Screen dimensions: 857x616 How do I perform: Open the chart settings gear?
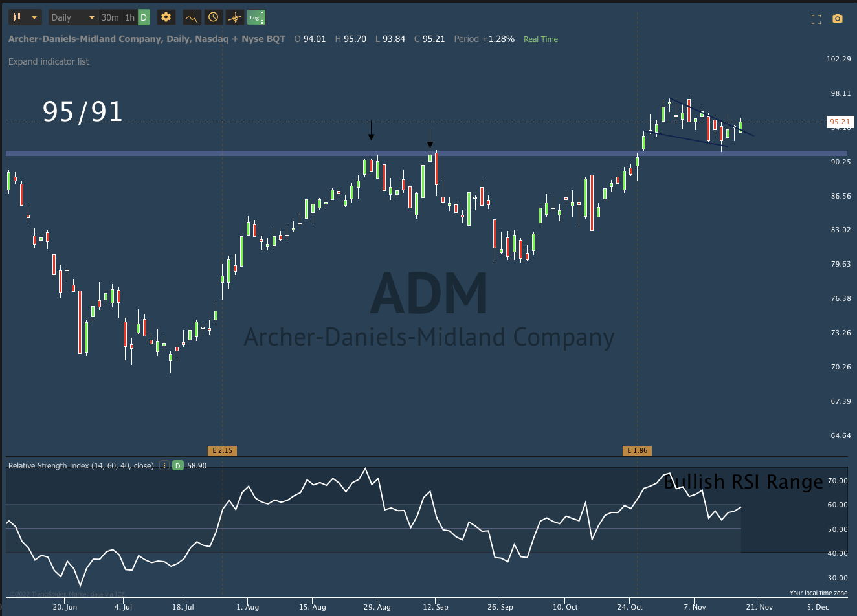pos(166,17)
